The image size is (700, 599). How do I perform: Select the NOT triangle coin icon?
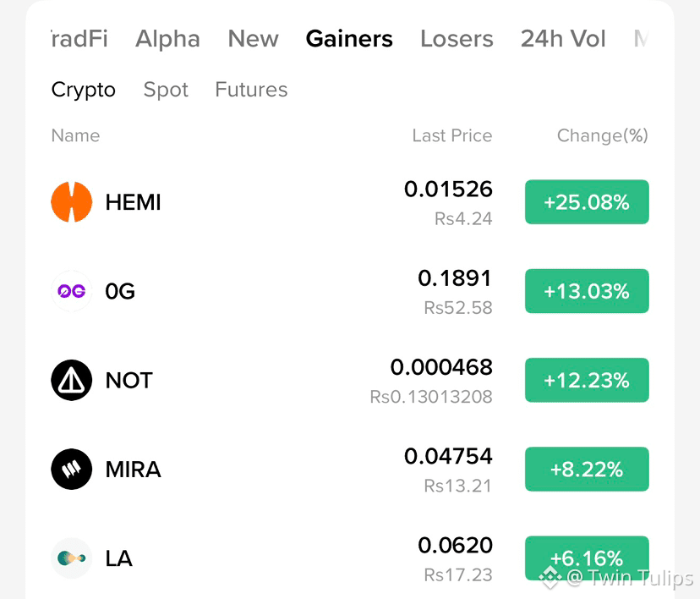pyautogui.click(x=71, y=380)
